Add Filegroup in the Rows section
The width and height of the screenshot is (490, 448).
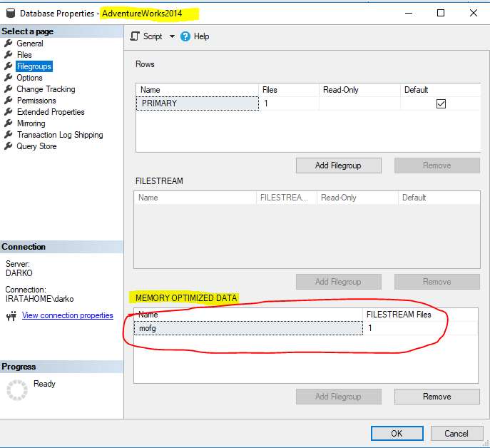coord(339,166)
